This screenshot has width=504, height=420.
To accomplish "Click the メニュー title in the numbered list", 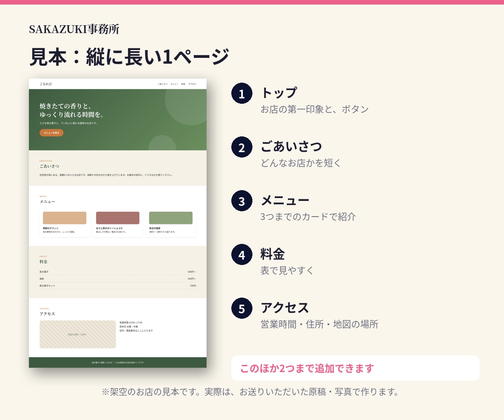I will point(285,200).
